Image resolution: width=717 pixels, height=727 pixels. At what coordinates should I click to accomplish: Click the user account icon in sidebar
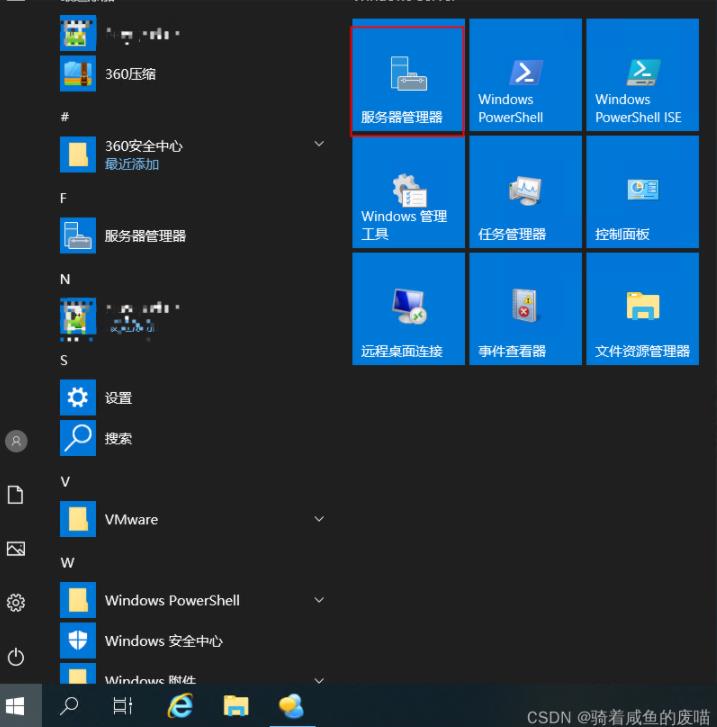[x=16, y=440]
